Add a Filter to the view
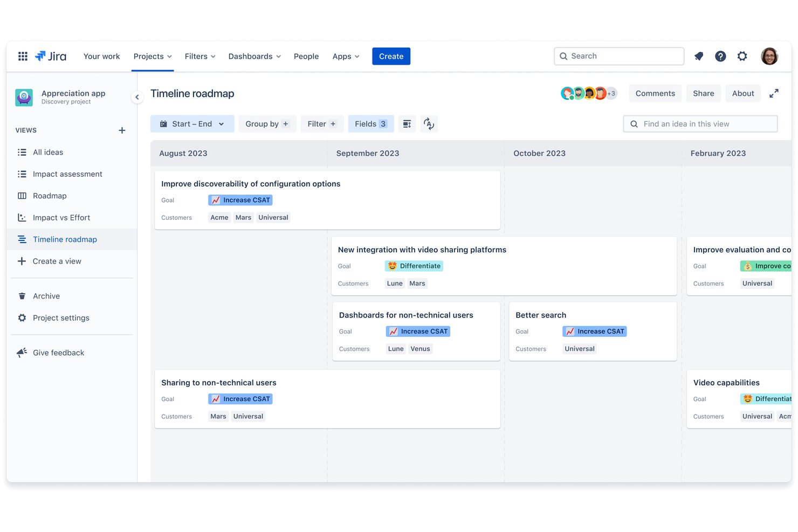 [322, 124]
